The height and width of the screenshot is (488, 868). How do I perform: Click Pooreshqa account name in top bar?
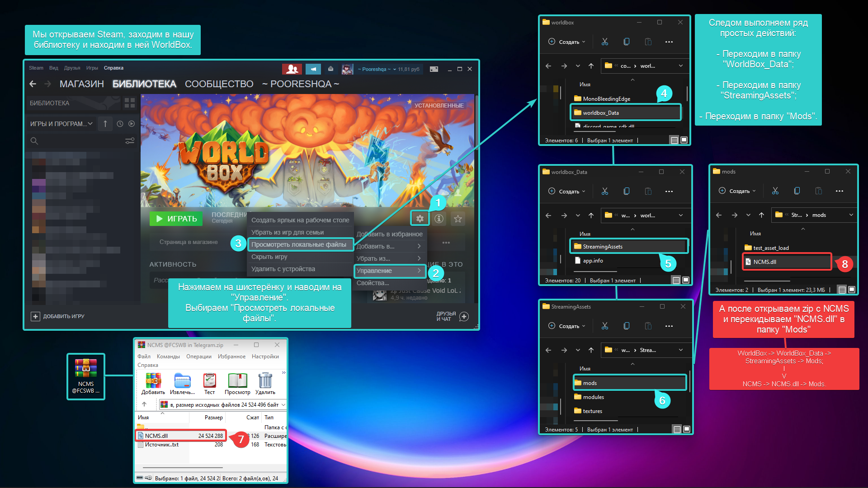374,69
